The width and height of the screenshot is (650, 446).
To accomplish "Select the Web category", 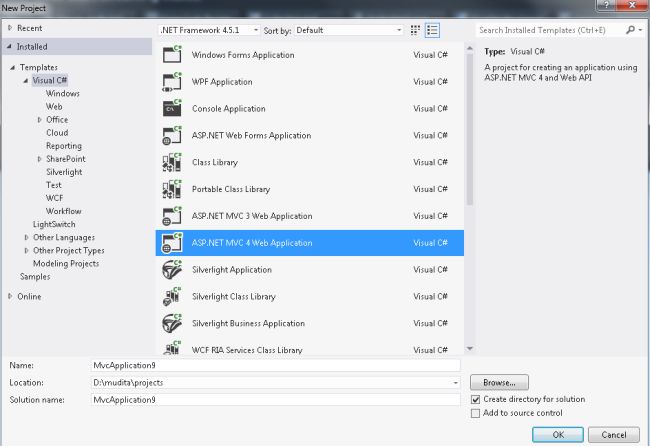I will point(54,107).
